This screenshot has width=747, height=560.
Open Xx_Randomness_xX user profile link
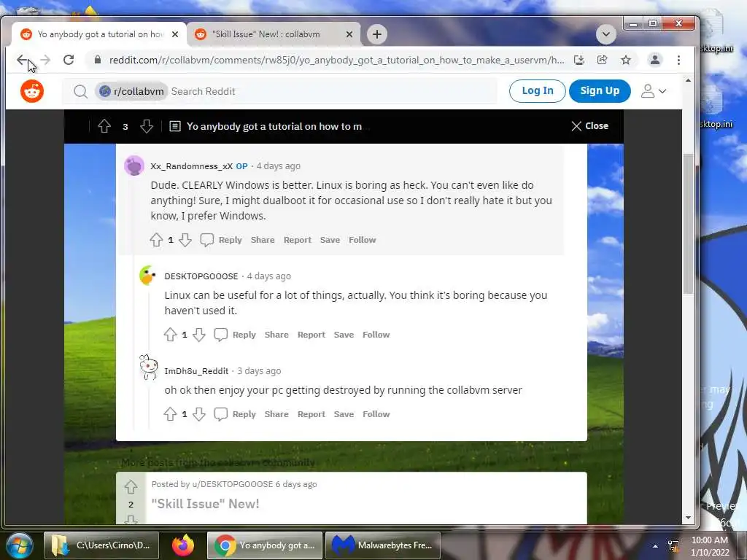(x=192, y=166)
